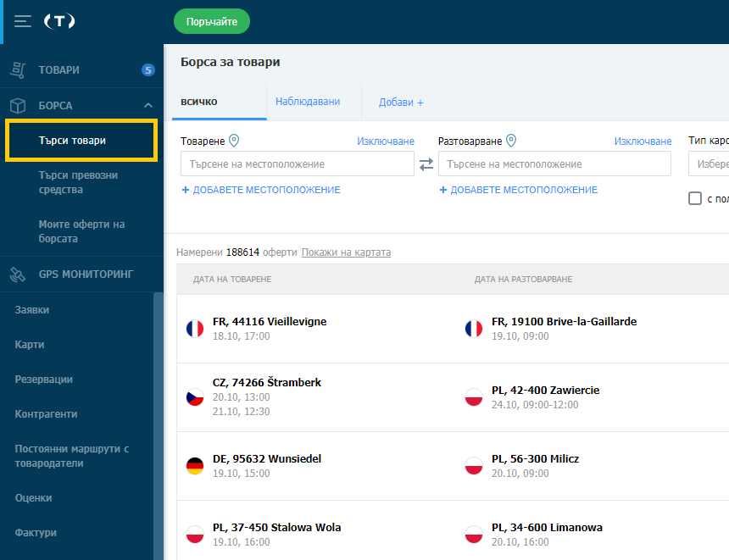This screenshot has height=560, width=729.
Task: Click the green Поръчайте button
Action: pos(212,21)
